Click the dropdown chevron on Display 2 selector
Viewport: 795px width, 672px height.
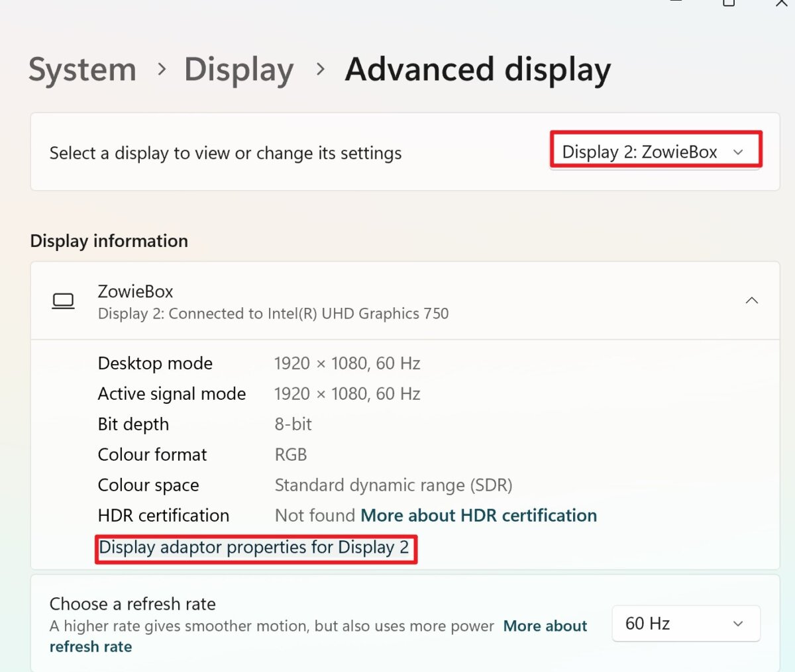pyautogui.click(x=738, y=152)
